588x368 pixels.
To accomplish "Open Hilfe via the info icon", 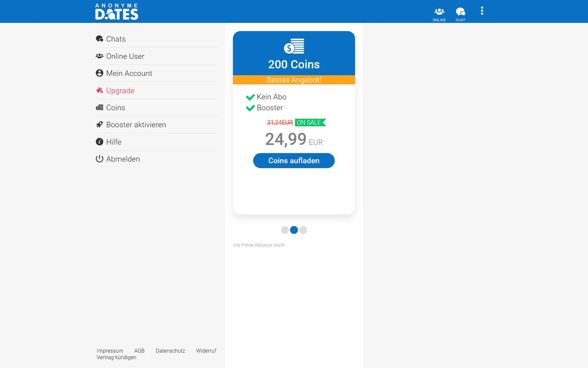I will pyautogui.click(x=99, y=141).
